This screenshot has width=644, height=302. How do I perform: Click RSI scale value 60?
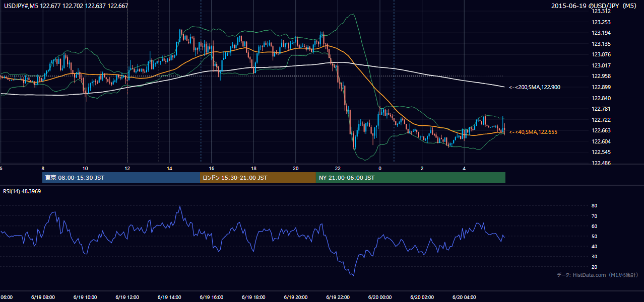pos(595,226)
